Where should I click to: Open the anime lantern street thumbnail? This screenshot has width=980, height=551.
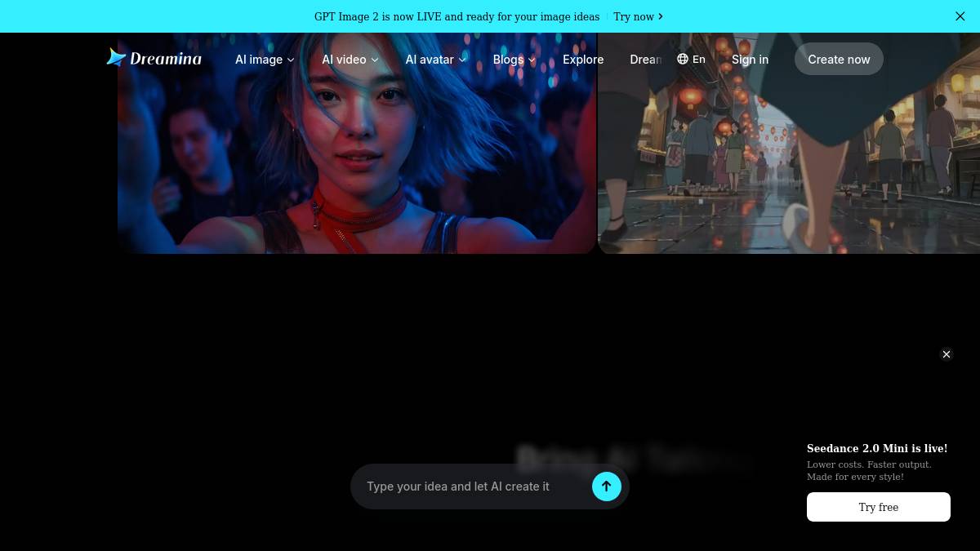(x=789, y=144)
